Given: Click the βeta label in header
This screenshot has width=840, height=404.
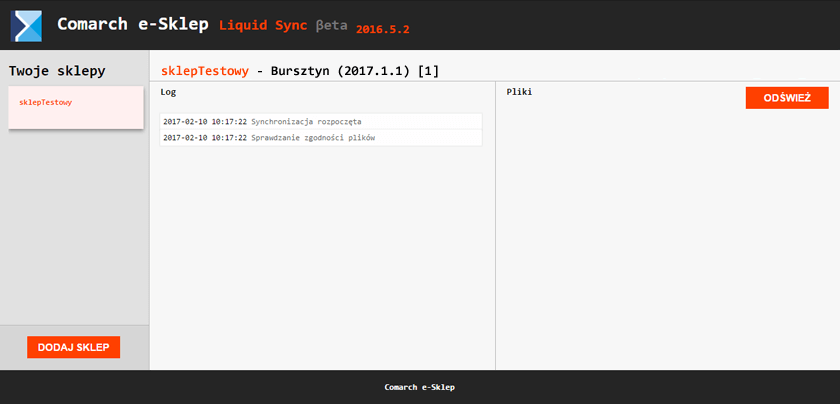Looking at the screenshot, I should coord(332,26).
